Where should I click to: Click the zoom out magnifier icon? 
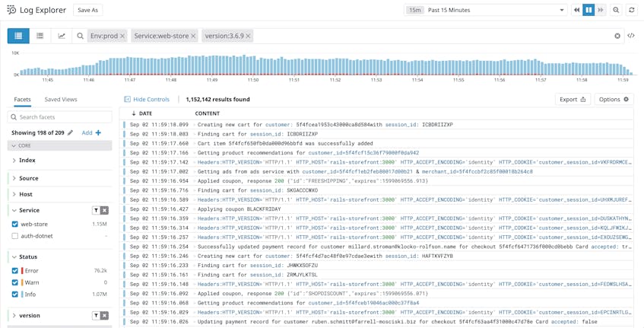(x=616, y=10)
